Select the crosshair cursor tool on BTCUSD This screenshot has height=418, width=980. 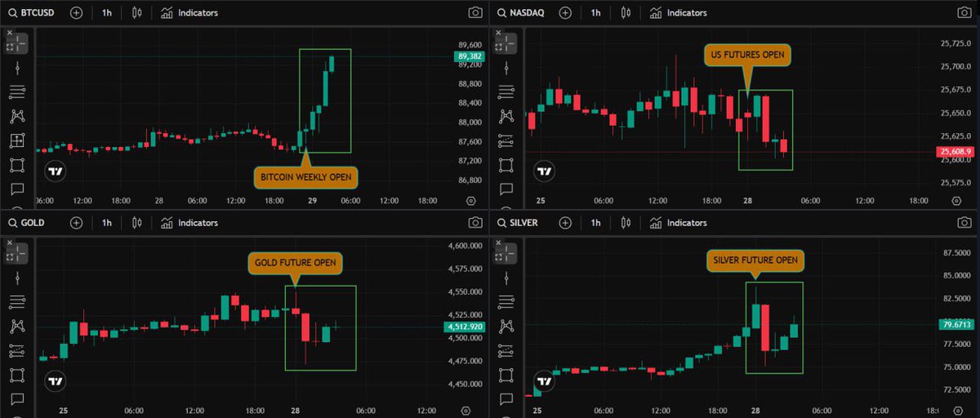(16, 44)
